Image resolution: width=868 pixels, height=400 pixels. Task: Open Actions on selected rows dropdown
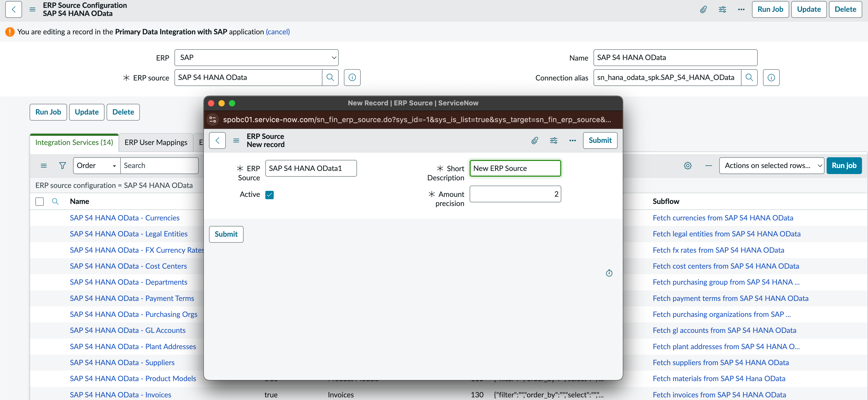(x=772, y=166)
